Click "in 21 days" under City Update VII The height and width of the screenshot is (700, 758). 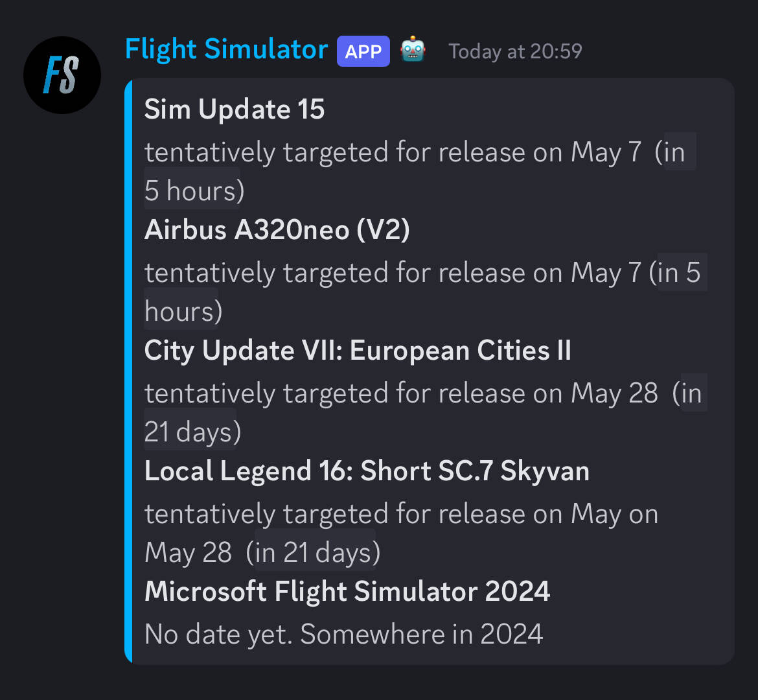point(190,432)
